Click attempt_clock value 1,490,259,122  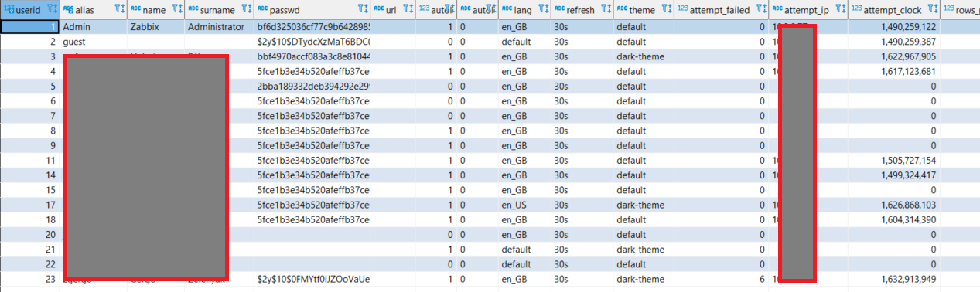(893, 26)
